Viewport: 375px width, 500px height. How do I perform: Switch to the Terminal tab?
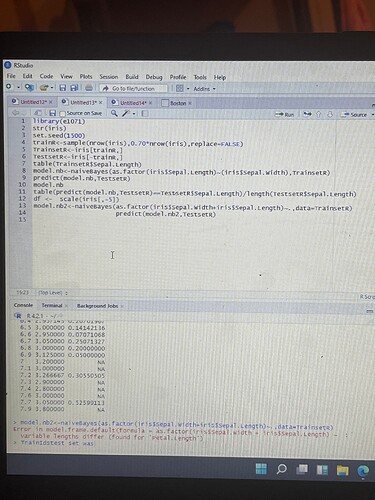coord(52,305)
